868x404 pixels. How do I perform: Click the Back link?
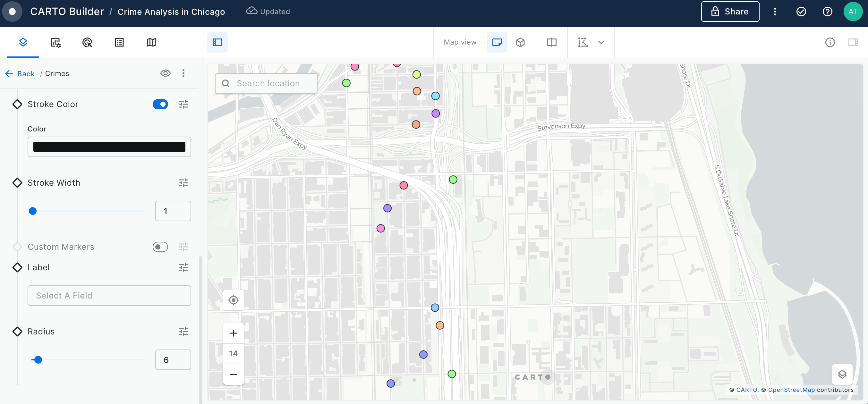tap(20, 73)
